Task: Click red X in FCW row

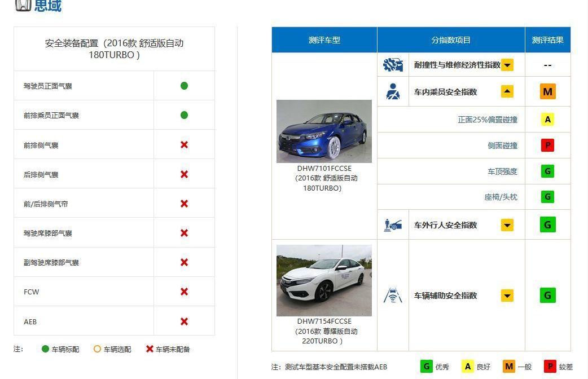Action: [184, 292]
